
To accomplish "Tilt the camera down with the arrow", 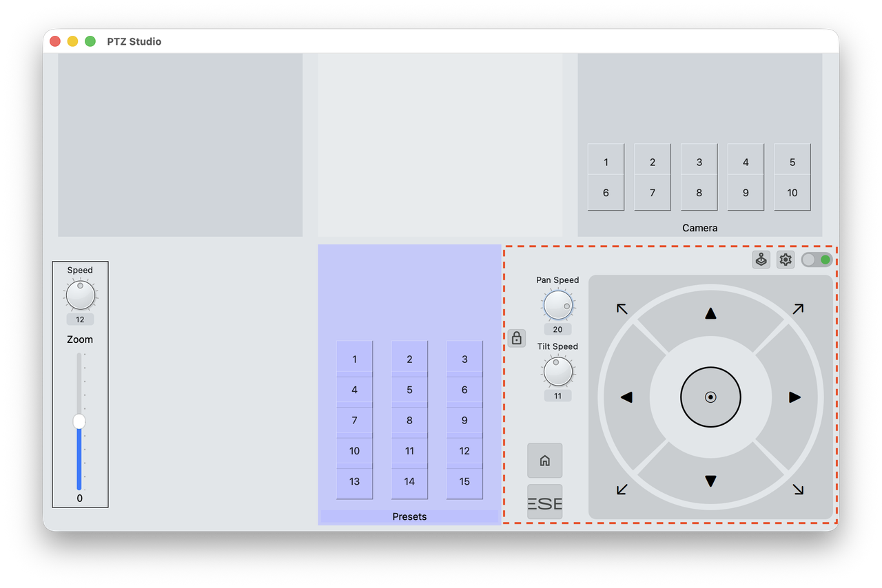I will point(710,481).
